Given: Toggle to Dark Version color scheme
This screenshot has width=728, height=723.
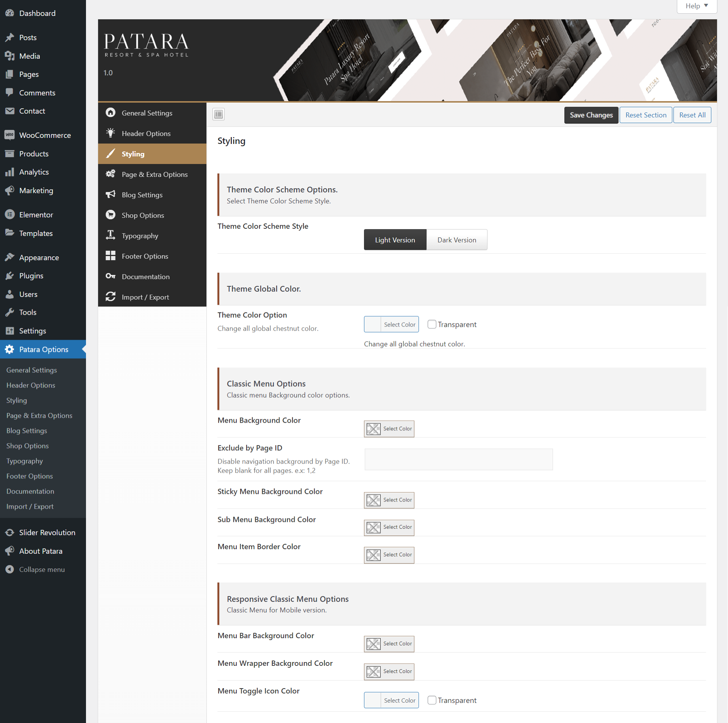Looking at the screenshot, I should point(457,240).
